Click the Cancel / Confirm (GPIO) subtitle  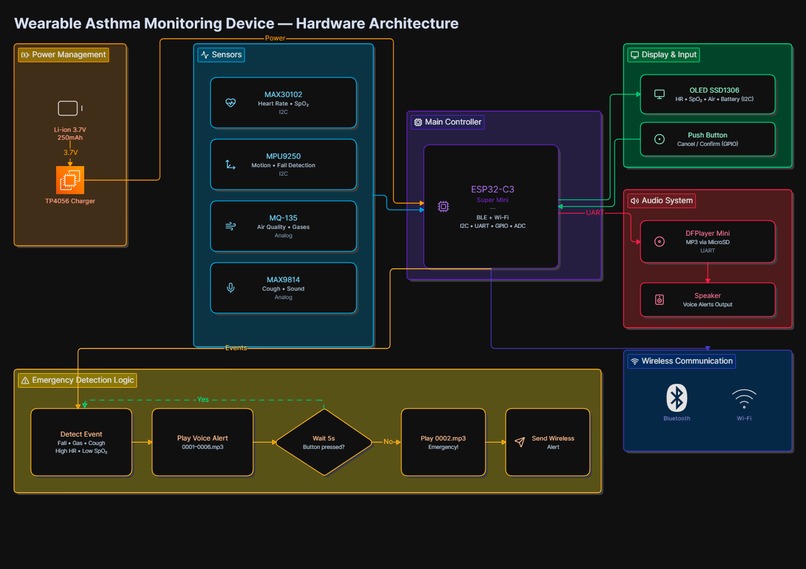pos(707,144)
